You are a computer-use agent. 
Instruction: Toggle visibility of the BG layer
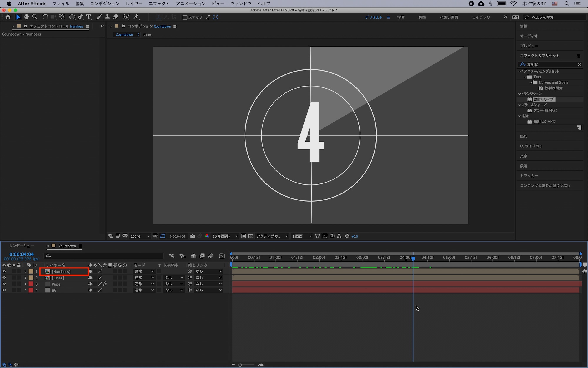click(x=4, y=290)
